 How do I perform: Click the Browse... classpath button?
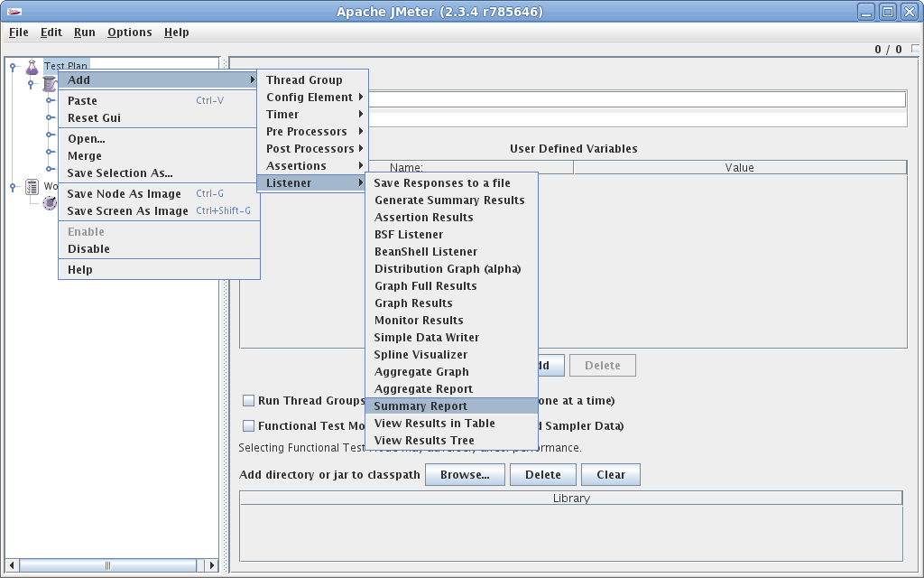point(465,475)
